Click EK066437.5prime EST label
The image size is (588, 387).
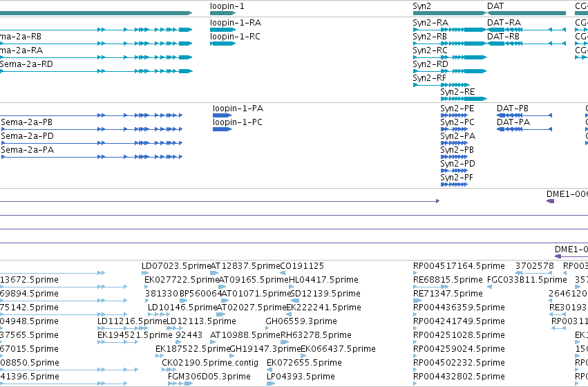pyautogui.click(x=339, y=349)
